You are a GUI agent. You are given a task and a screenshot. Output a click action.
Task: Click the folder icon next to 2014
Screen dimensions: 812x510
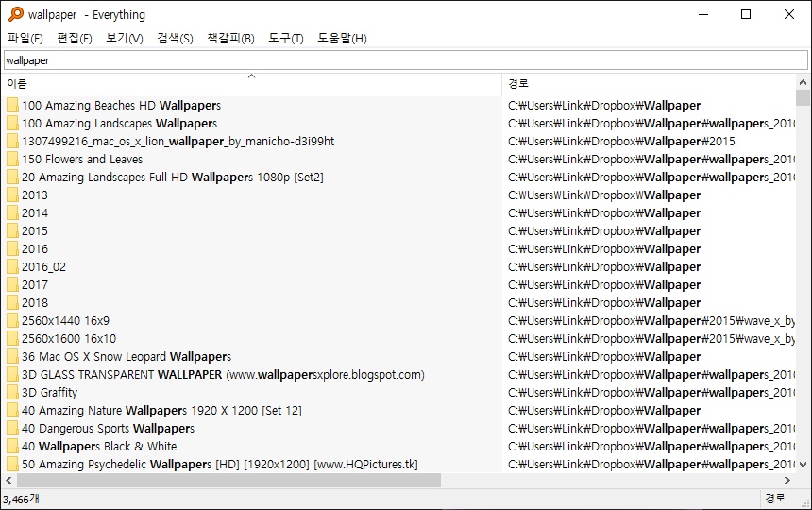tap(12, 213)
